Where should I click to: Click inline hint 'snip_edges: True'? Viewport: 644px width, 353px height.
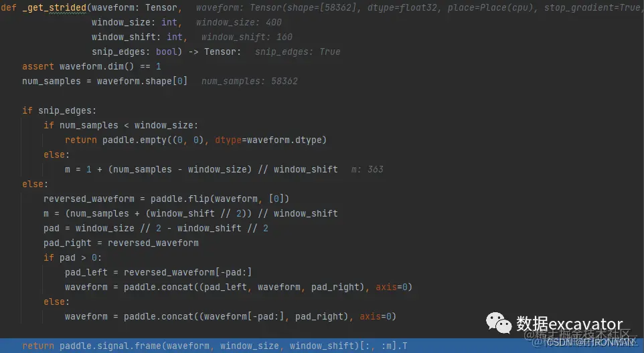(x=297, y=52)
